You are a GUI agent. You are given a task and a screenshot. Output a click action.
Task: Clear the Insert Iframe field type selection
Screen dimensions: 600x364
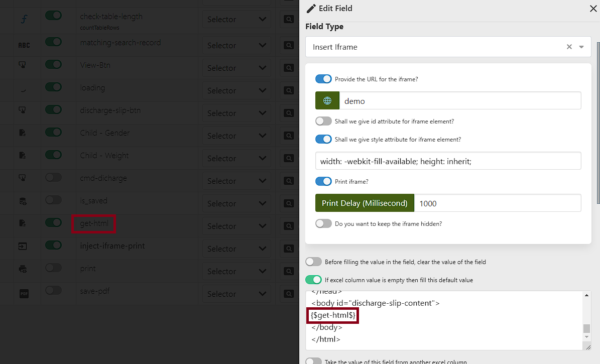pyautogui.click(x=569, y=47)
